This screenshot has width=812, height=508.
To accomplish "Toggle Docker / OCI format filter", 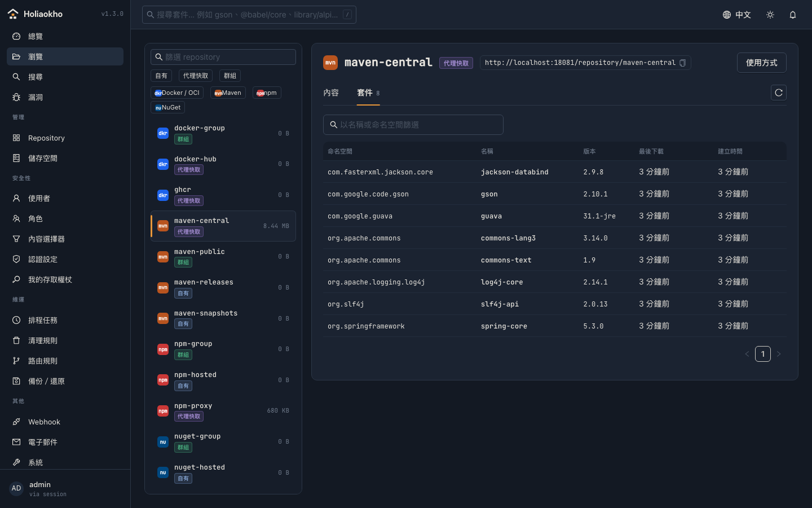I will tap(178, 93).
